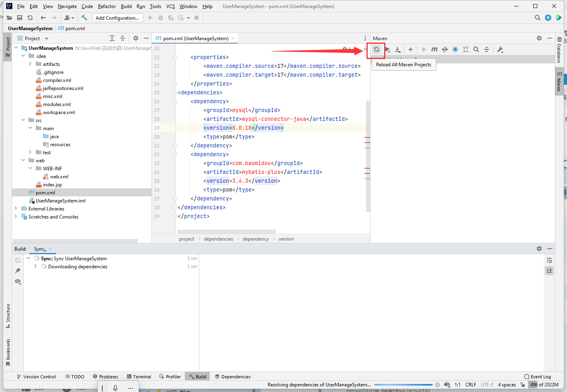Show Maven dependencies diagram icon
The width and height of the screenshot is (567, 392).
[466, 49]
